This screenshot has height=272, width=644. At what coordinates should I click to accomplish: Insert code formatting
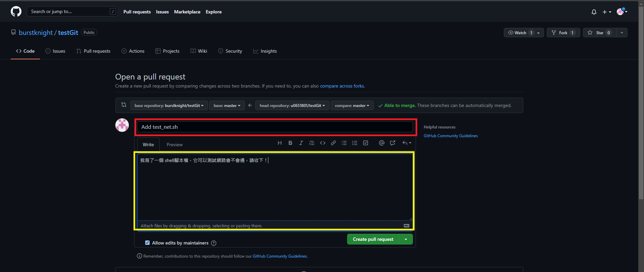point(323,143)
